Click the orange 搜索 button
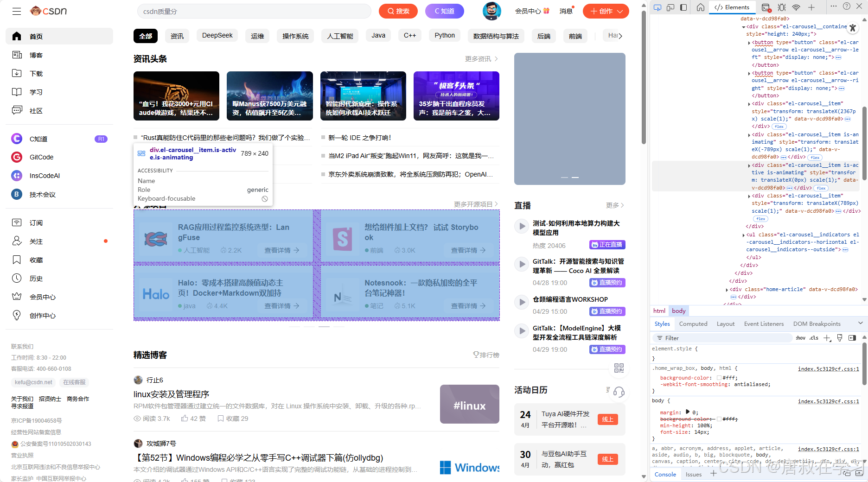Screen dimensions: 868x482 [x=398, y=11]
